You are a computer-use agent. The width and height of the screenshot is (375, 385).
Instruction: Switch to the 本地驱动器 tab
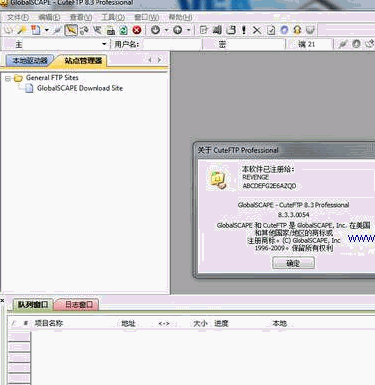pos(30,60)
